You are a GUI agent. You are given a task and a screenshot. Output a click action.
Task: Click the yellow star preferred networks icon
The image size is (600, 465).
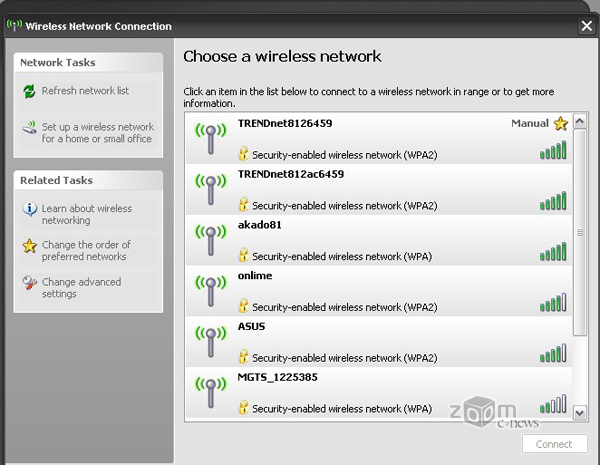[x=29, y=246]
